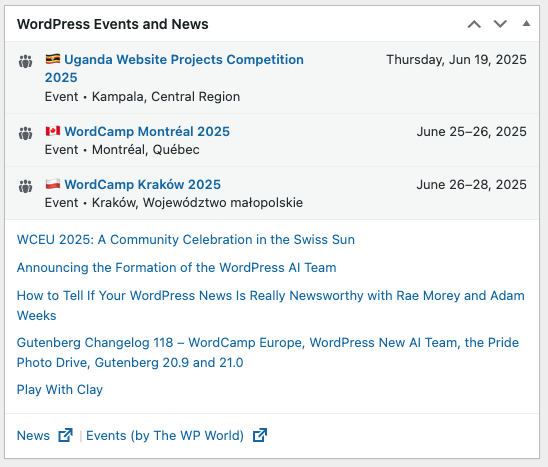Open Announcing the Formation of WordPress AI Team

coord(176,267)
